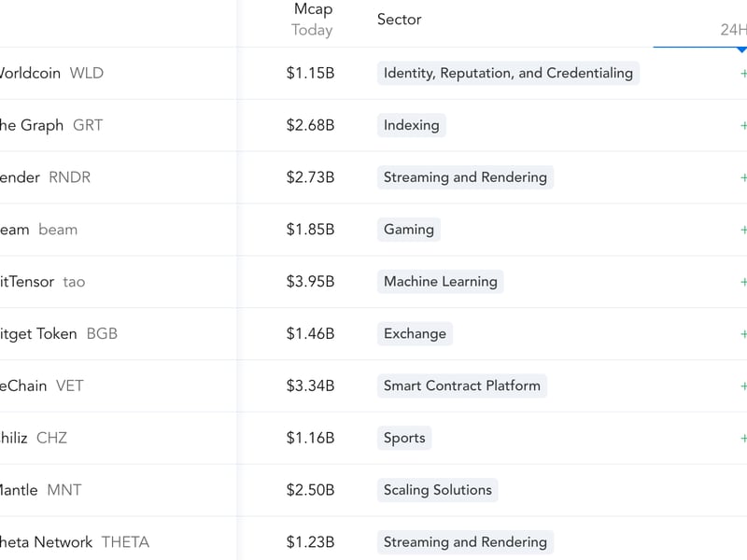Screen dimensions: 747x560
Task: Toggle the 24H sort arrow indicator
Action: coord(741,49)
